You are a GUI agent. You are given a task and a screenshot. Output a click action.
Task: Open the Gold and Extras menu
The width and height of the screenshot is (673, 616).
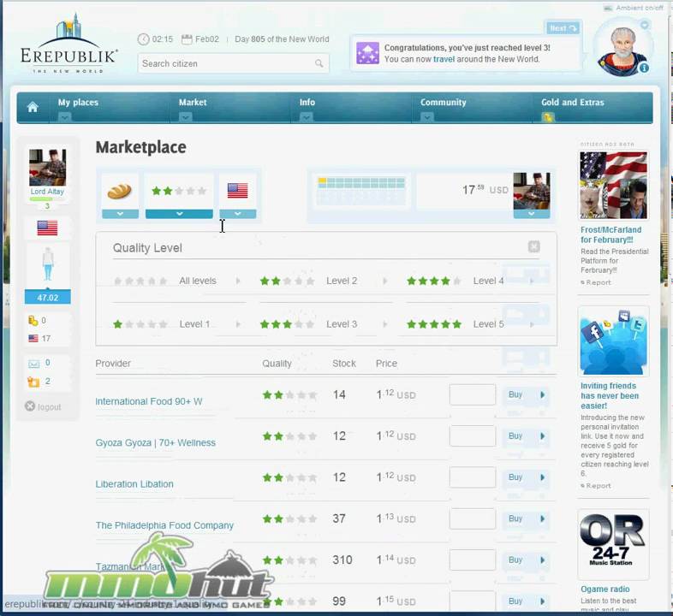click(573, 103)
